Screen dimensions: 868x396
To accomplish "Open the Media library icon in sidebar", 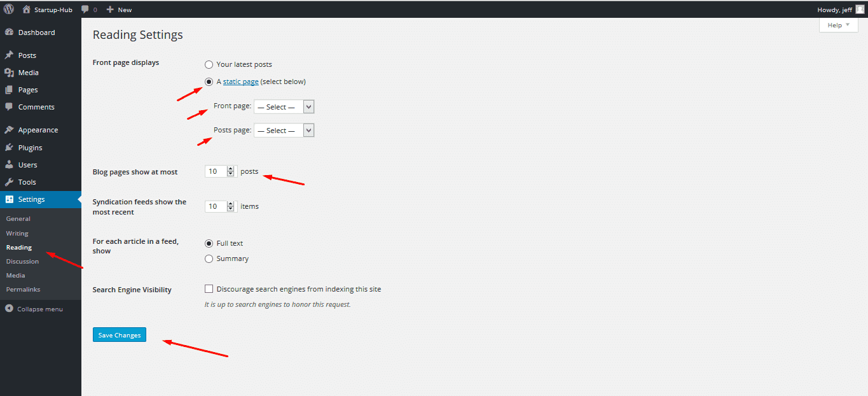I will (9, 73).
